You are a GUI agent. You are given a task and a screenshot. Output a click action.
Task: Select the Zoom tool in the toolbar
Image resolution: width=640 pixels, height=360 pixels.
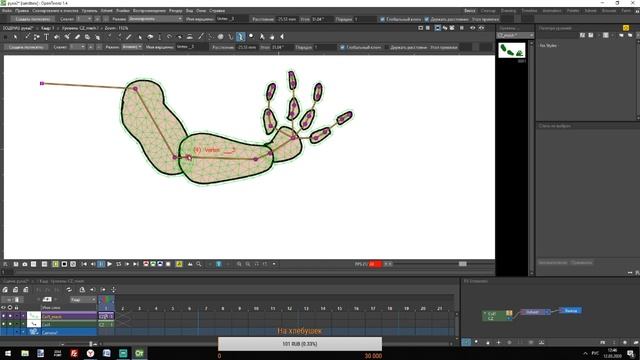coord(251,37)
